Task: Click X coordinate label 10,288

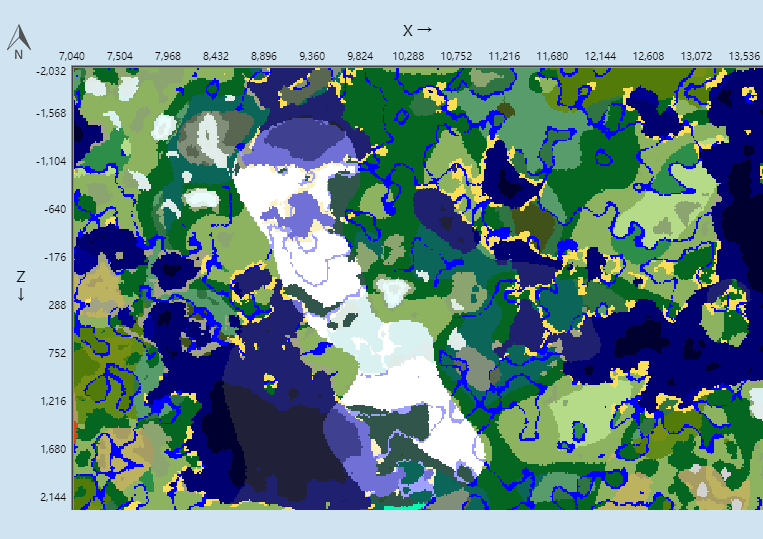Action: tap(408, 56)
